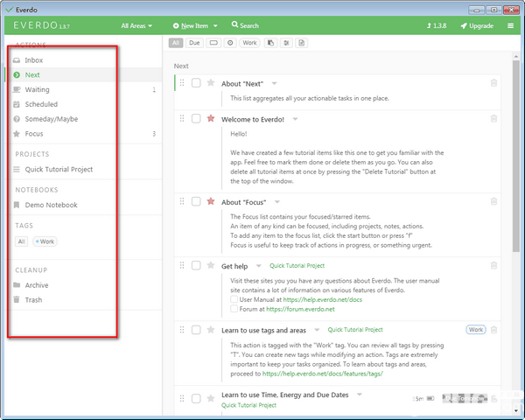Click the time clock filter

tap(230, 43)
